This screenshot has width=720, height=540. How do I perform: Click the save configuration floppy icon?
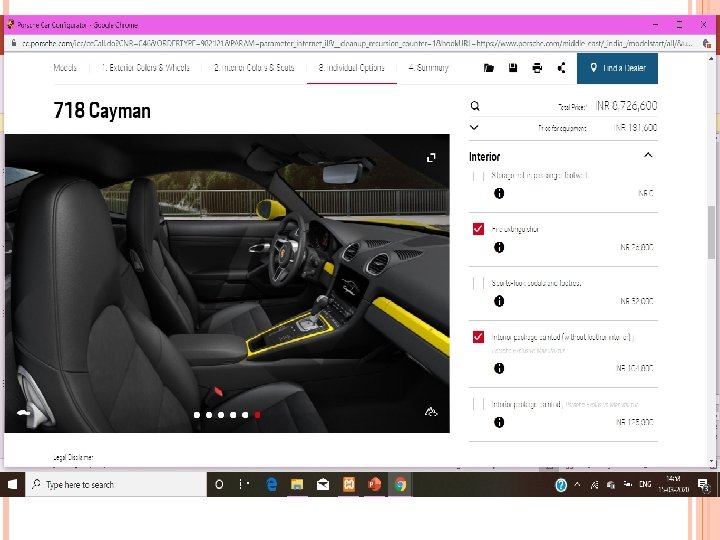point(513,68)
